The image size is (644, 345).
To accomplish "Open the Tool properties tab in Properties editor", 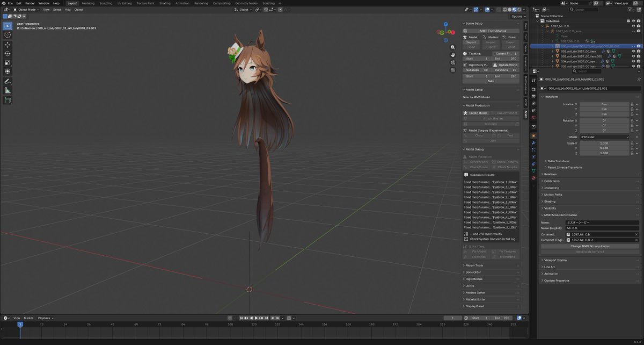I will click(533, 80).
